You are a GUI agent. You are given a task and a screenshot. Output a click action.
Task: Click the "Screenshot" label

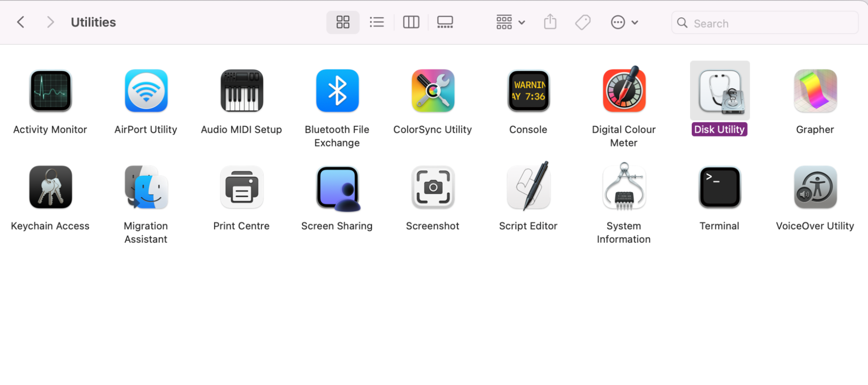[x=432, y=226]
